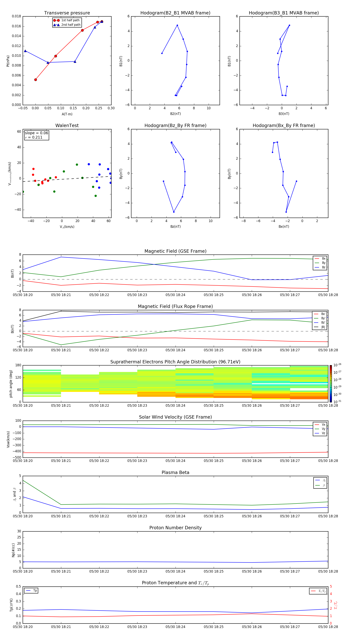Click the 'Plasma Beta' plot title
This screenshot has height=644, width=351.
coord(175,473)
